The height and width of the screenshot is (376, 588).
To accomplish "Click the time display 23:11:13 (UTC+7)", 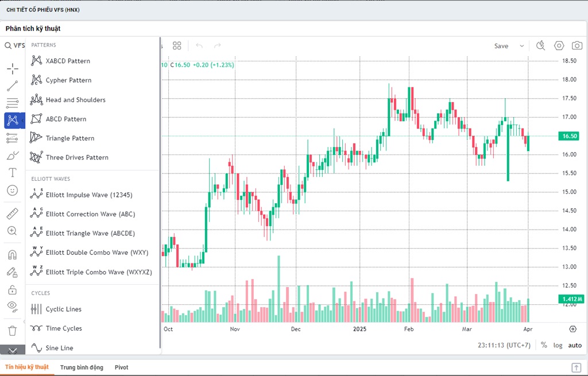I will 504,345.
